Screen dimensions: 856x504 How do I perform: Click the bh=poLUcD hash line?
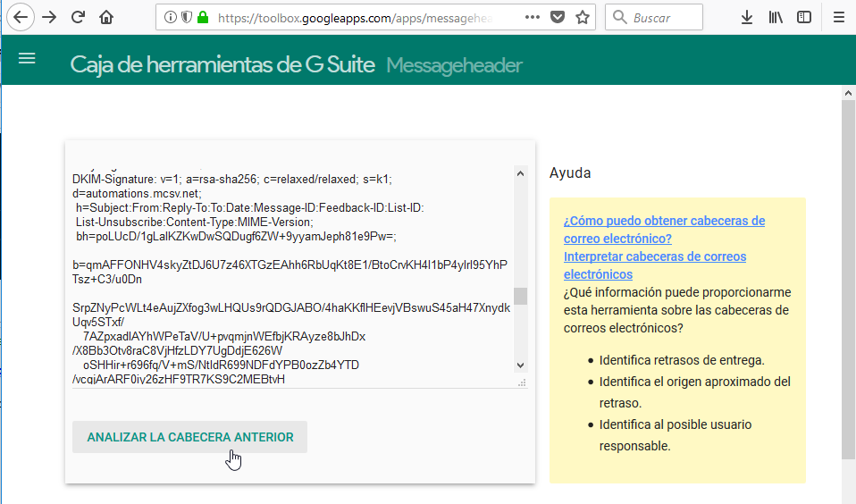[236, 237]
